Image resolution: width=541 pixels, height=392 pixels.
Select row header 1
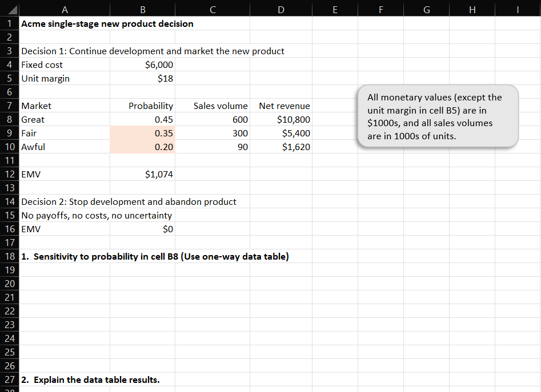(x=10, y=23)
